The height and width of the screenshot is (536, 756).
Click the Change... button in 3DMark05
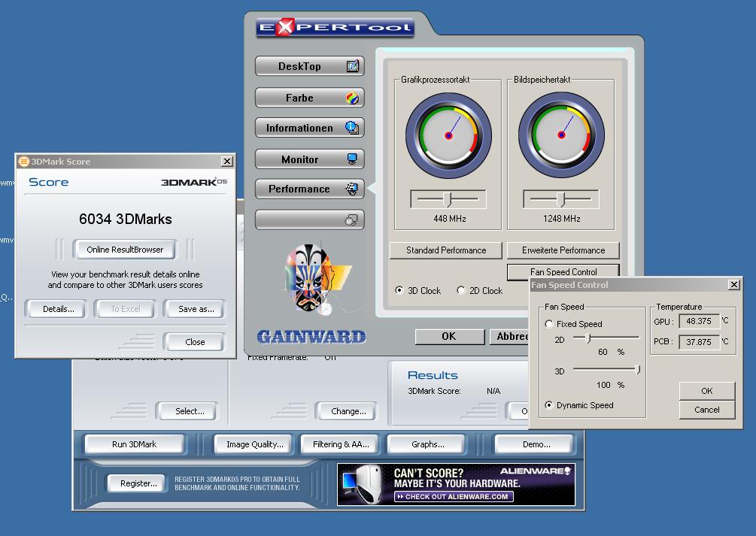pos(348,411)
